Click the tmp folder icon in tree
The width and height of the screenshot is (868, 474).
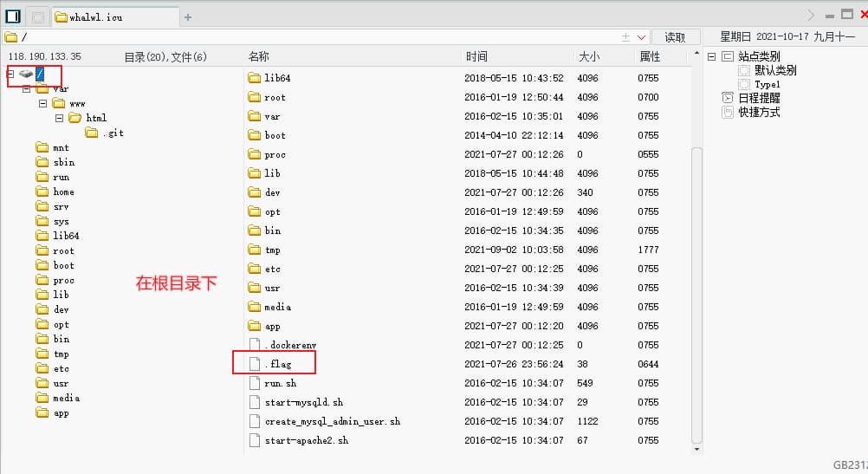click(42, 354)
